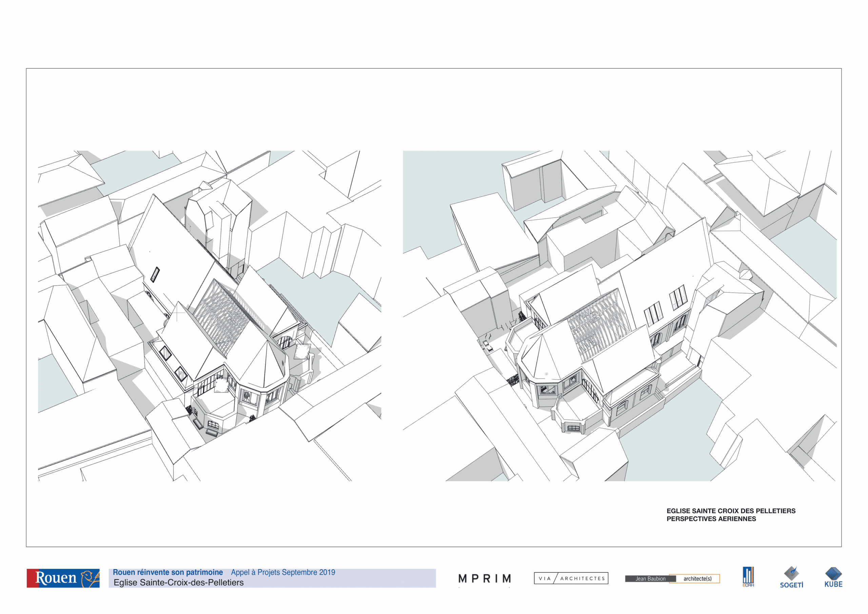Click the Rouen city logo
The image size is (868, 614).
tap(63, 578)
